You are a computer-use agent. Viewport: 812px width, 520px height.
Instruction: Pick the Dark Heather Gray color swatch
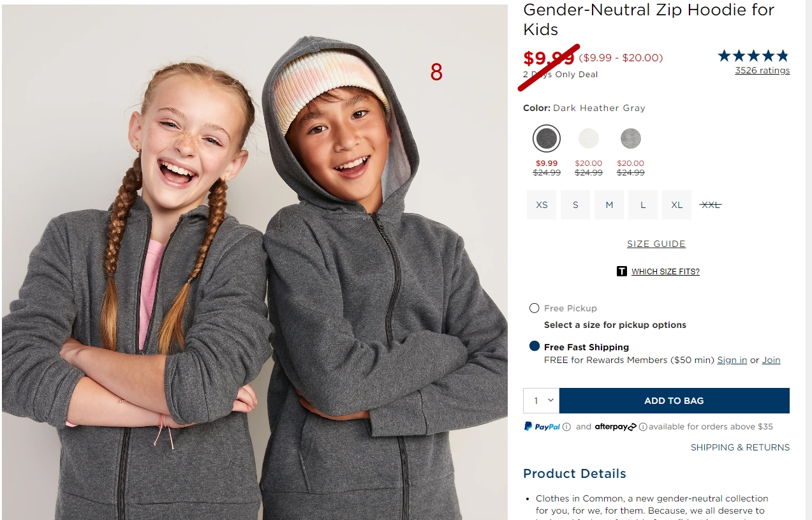coord(547,138)
